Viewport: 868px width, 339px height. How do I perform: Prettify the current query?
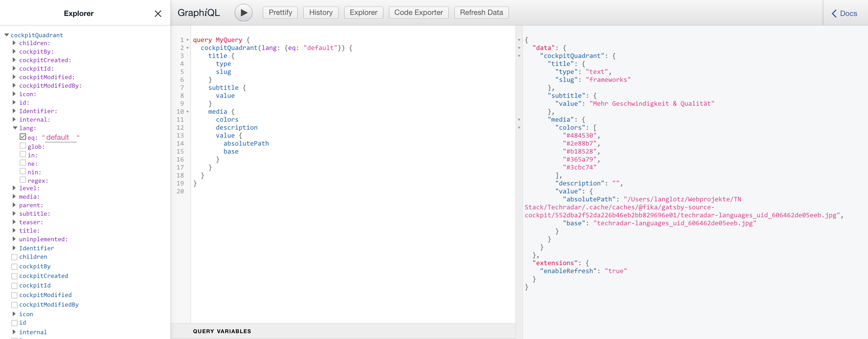(280, 12)
